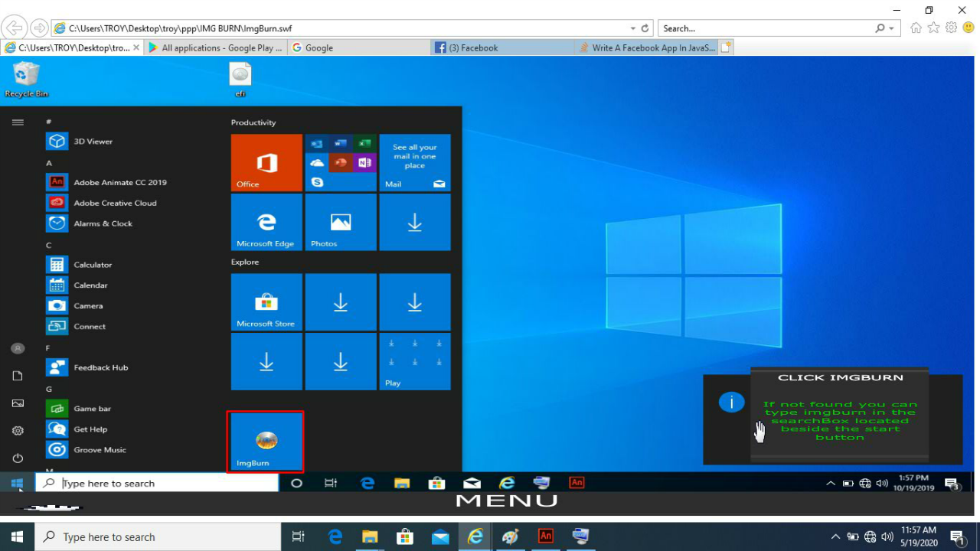
Task: Close the ImgBurn.swf browser tab
Action: pyautogui.click(x=136, y=47)
